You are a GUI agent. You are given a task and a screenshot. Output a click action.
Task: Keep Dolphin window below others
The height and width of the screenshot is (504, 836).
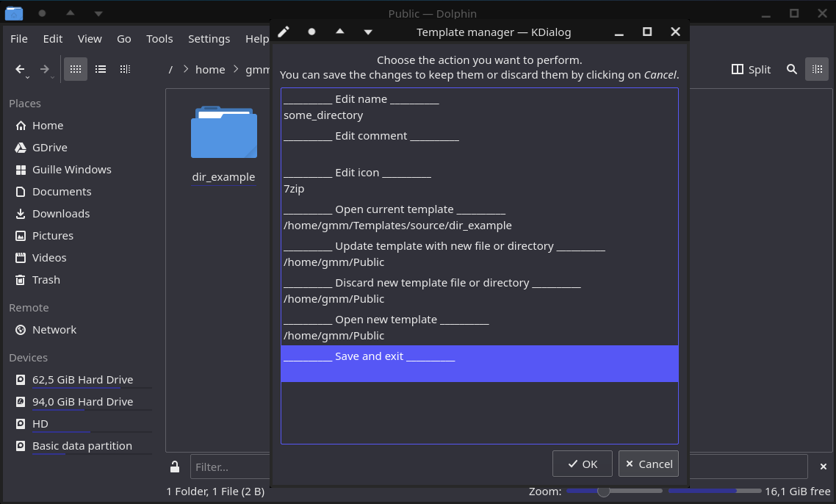tap(98, 14)
